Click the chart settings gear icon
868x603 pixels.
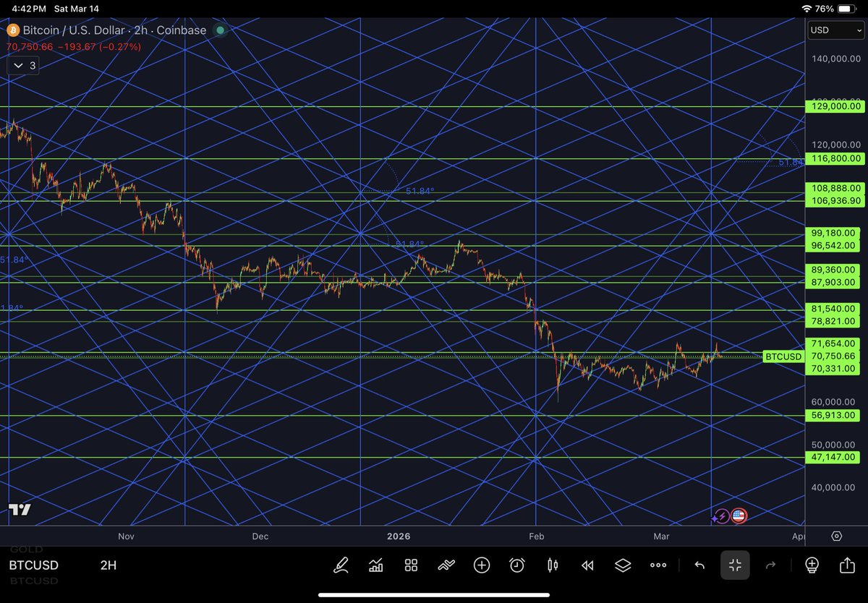pyautogui.click(x=838, y=536)
